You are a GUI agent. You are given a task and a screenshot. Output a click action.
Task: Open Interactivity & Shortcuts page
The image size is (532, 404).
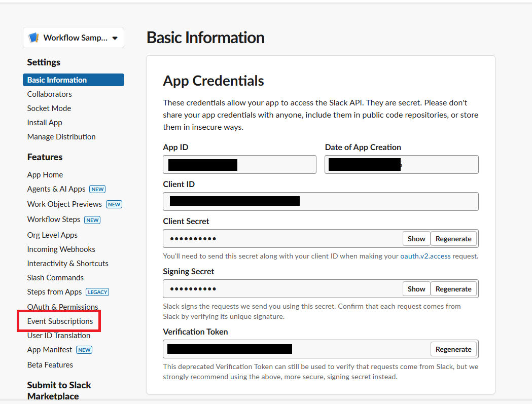pos(68,264)
